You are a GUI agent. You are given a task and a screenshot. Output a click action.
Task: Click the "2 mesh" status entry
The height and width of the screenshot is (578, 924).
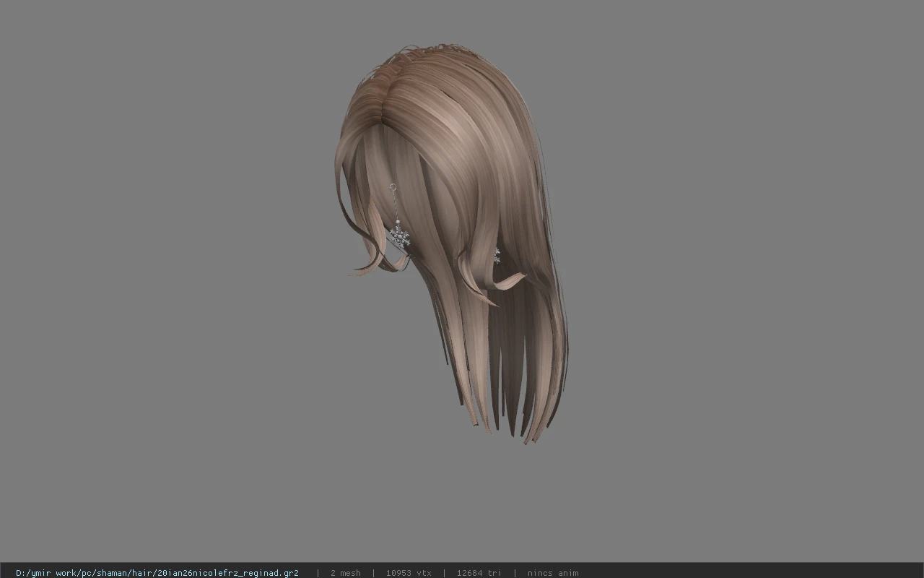[x=345, y=573]
